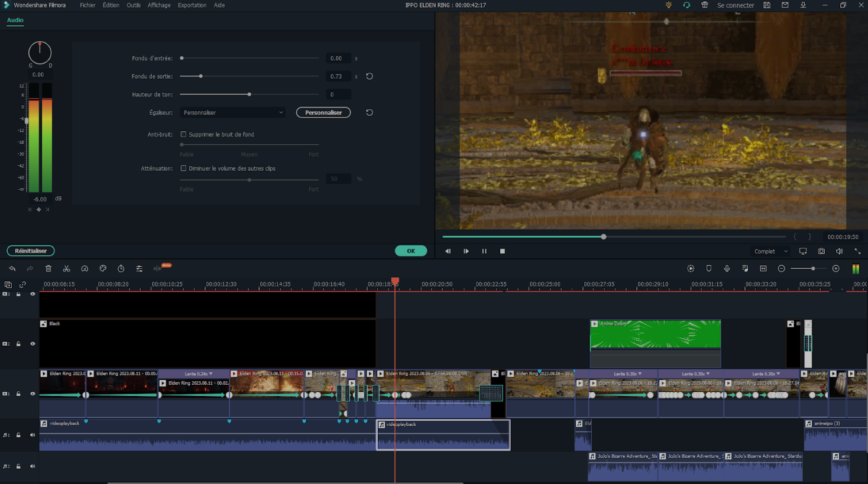
Task: Click the support headset icon
Action: [686, 5]
